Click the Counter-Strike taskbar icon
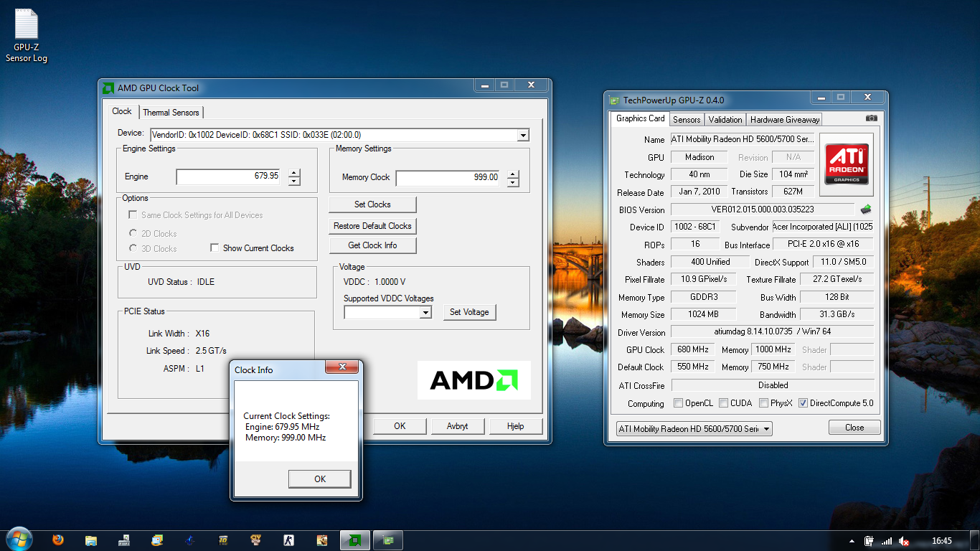This screenshot has height=551, width=980. pyautogui.click(x=288, y=540)
